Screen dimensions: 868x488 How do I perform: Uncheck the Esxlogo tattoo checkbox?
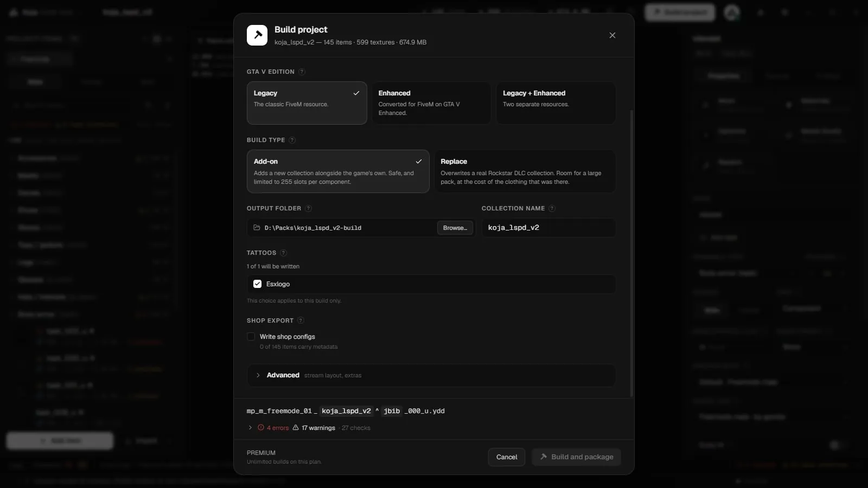(258, 284)
